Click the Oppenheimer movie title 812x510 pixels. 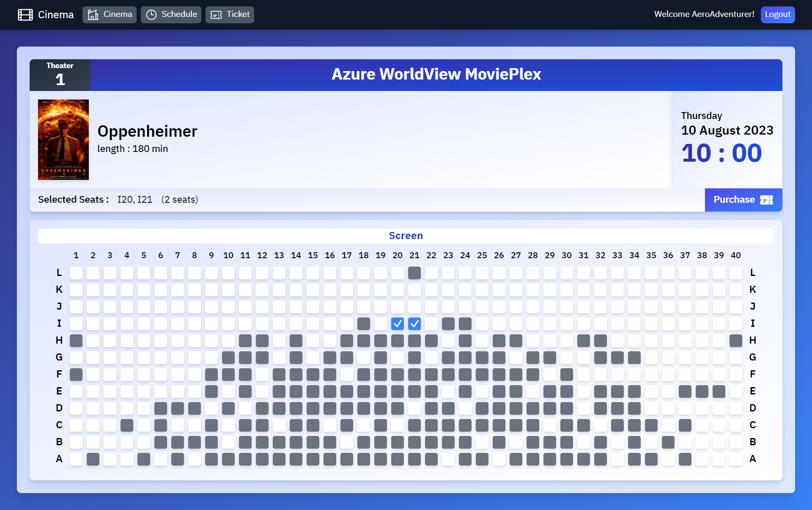tap(147, 131)
